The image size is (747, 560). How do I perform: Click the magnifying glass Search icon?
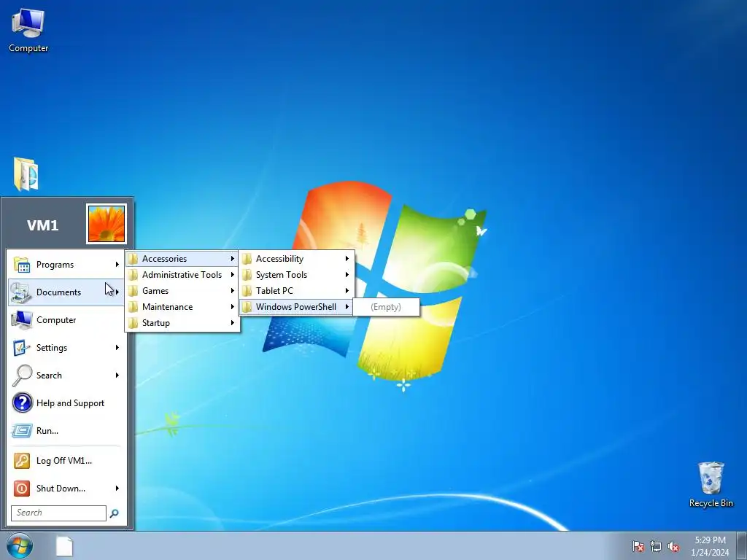tap(22, 376)
